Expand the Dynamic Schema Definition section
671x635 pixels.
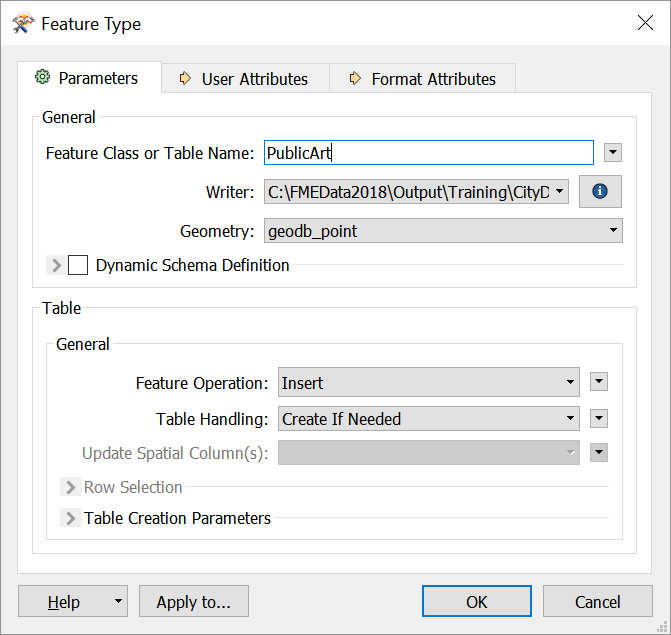pos(56,265)
